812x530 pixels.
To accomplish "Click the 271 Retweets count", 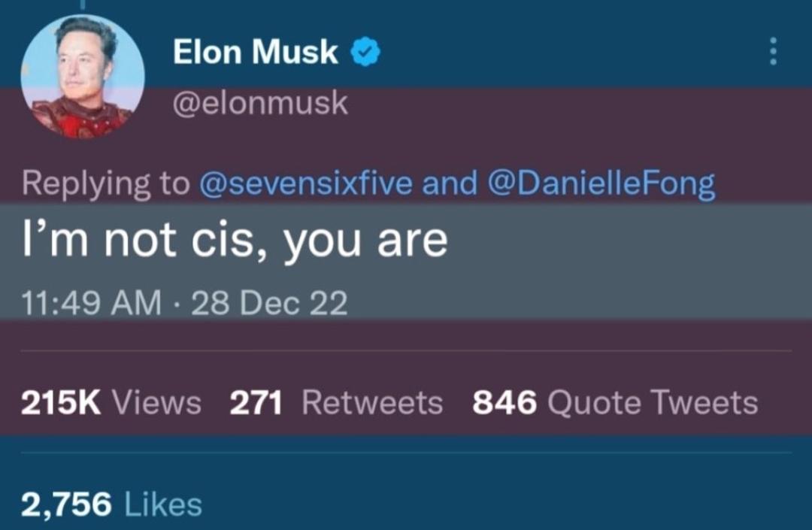I will (x=255, y=402).
